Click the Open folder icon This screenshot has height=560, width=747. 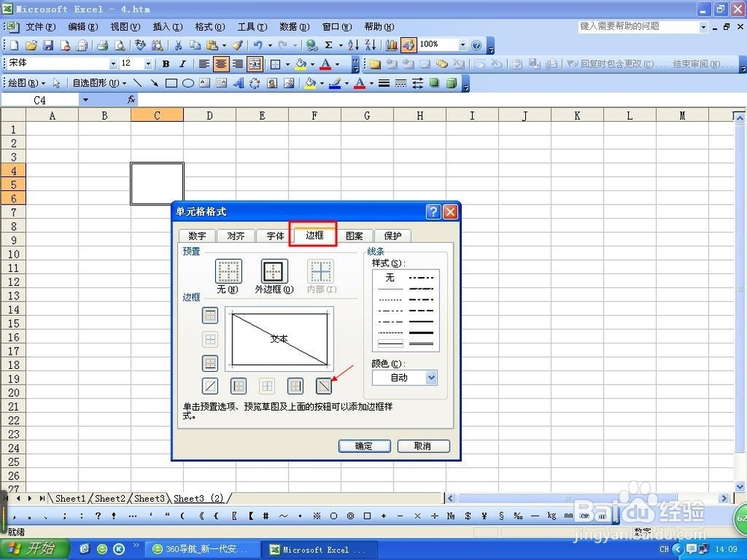(31, 46)
